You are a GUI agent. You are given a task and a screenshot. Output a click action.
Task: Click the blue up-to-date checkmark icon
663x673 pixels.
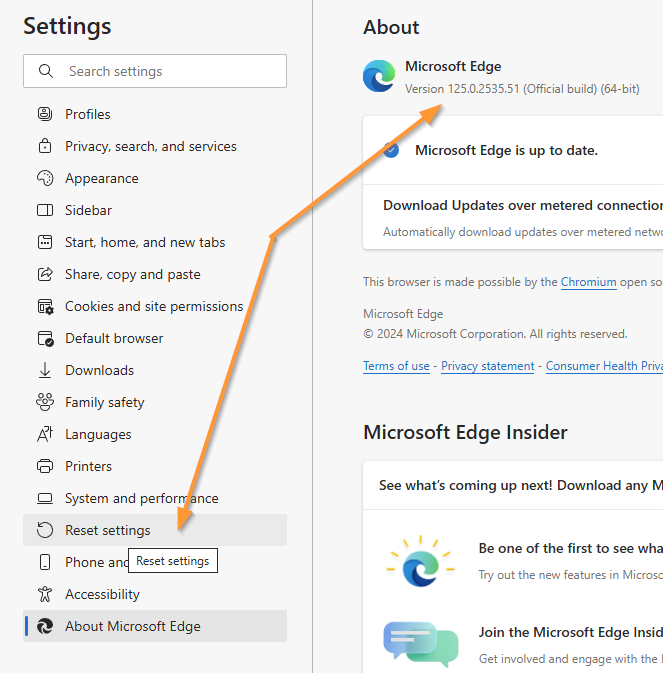391,150
